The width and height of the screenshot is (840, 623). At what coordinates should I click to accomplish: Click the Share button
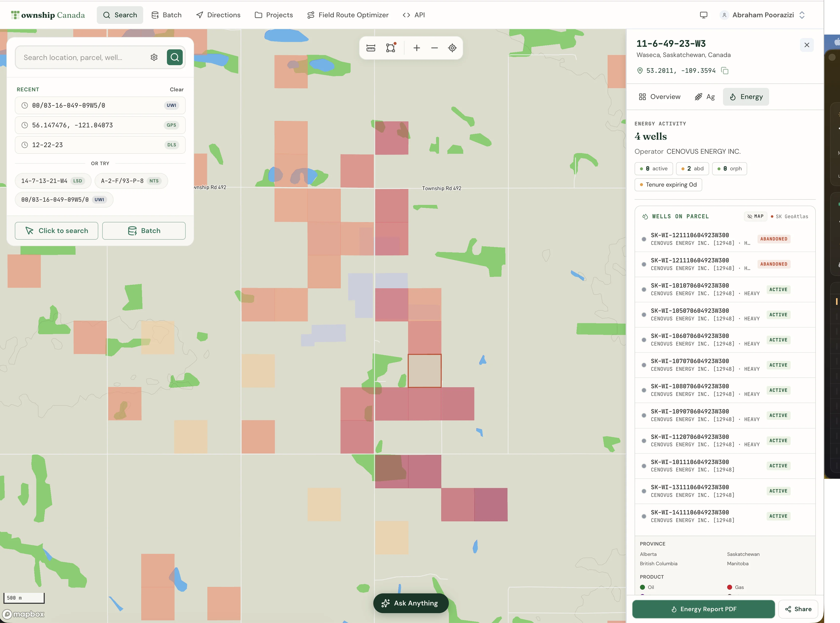(x=798, y=609)
